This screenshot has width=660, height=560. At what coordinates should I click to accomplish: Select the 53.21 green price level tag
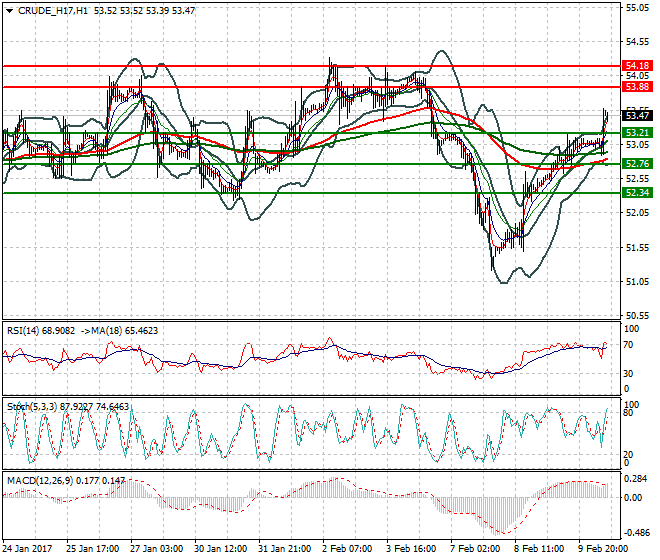(637, 132)
